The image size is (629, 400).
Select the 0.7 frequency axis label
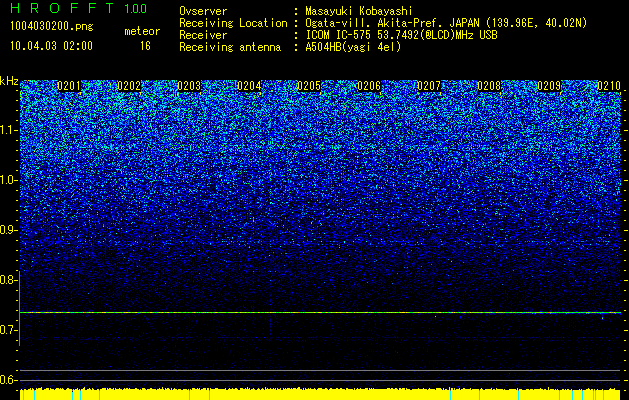pyautogui.click(x=9, y=330)
